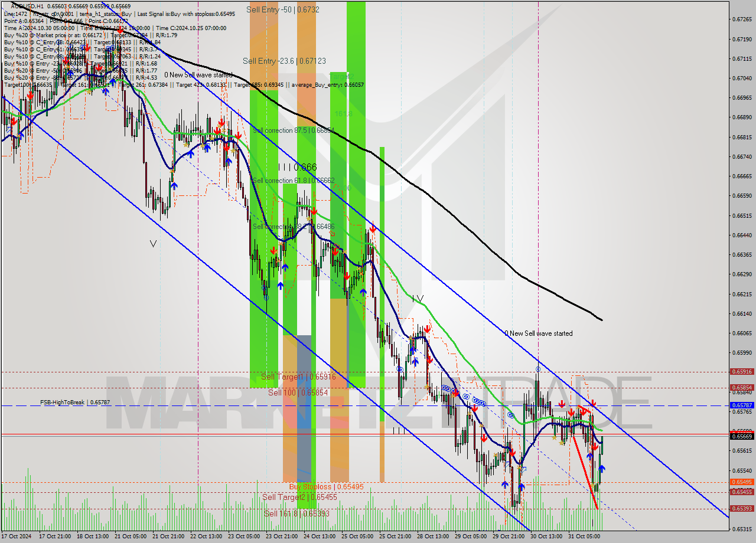Click '21 Oct 05:00' on time axis
The image size is (756, 543).
(x=130, y=537)
